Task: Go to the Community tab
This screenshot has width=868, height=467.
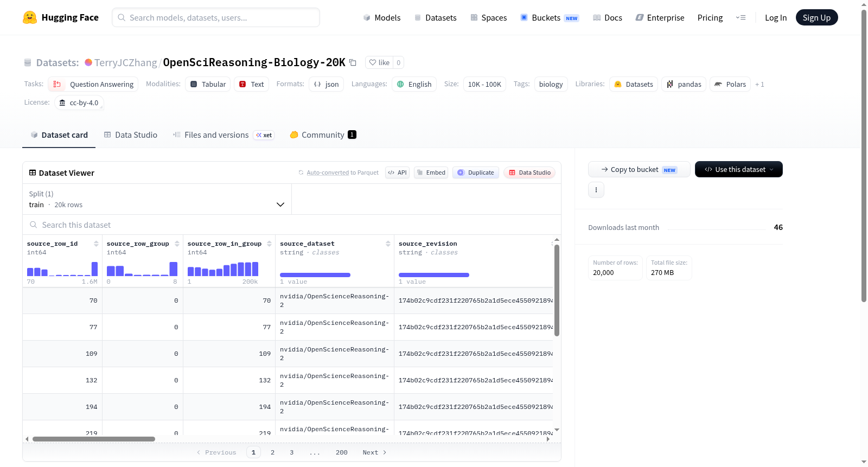Action: 323,135
